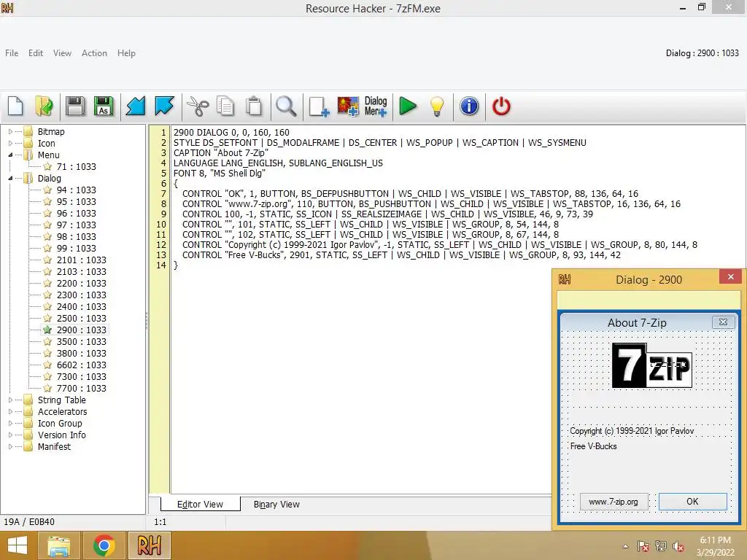
Task: Expand the Version Info folder
Action: click(10, 435)
